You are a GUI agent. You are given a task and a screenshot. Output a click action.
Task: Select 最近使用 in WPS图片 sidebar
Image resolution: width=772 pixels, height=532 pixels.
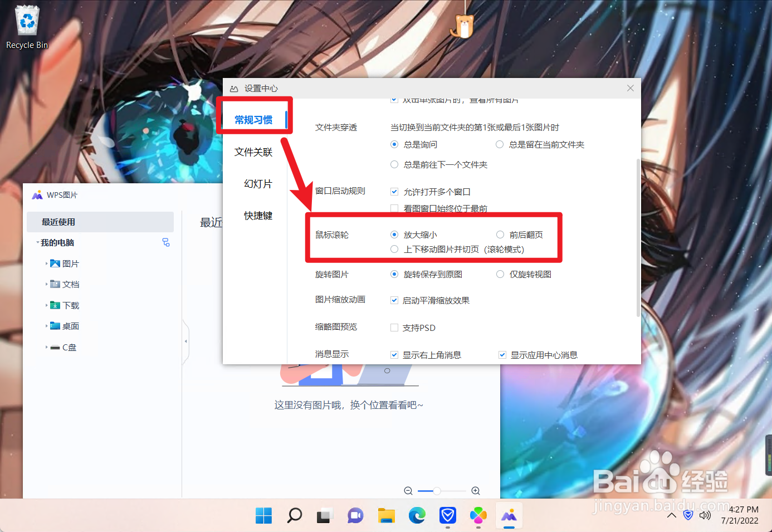(100, 222)
